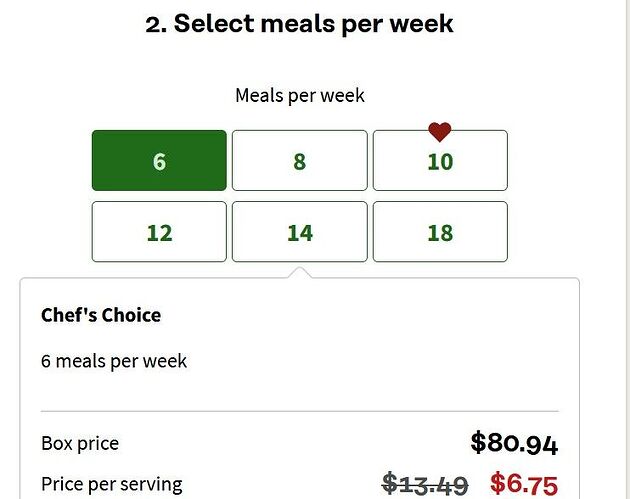
Task: Select the 12 meals option
Action: coord(159,232)
